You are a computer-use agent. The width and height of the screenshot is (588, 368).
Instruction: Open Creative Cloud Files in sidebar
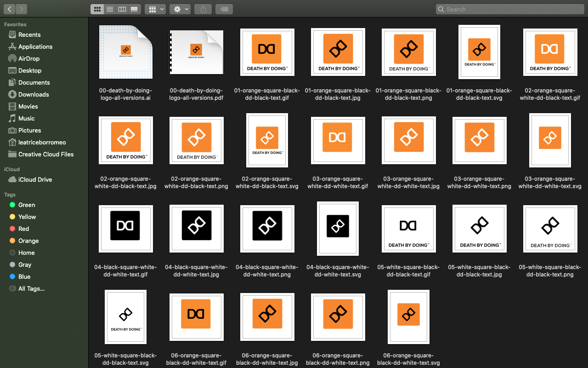(x=45, y=154)
